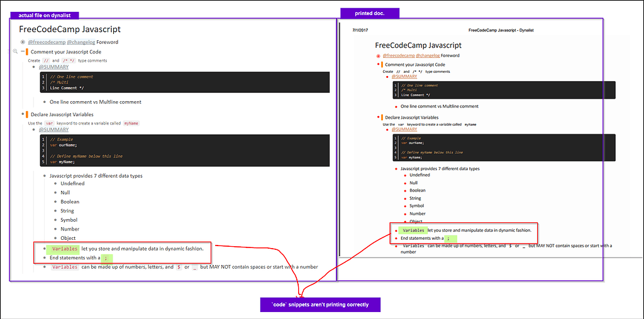Click the red bullet of String in printed doc
644x319 pixels.
click(x=404, y=198)
